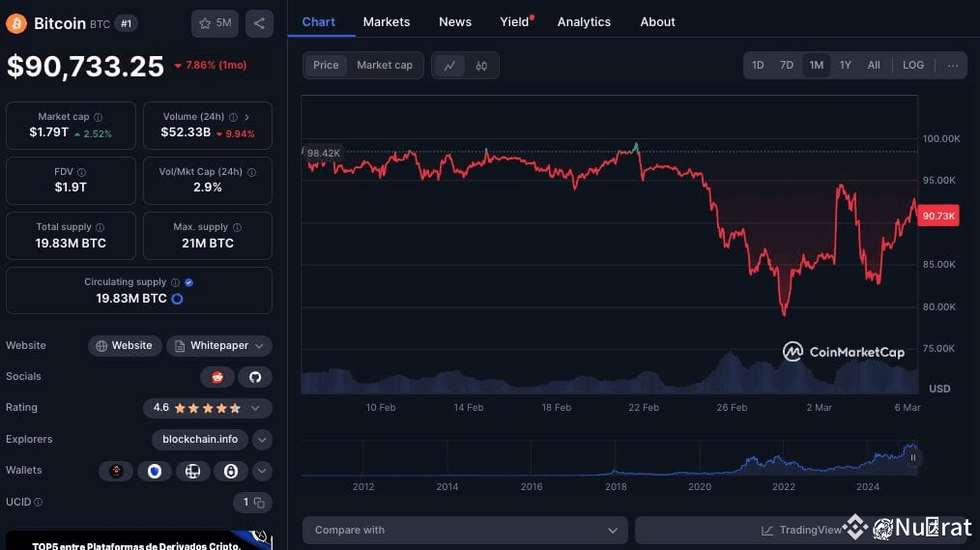Click the 21M BTC max supply value
Viewport: 980px width, 550px height.
click(208, 244)
